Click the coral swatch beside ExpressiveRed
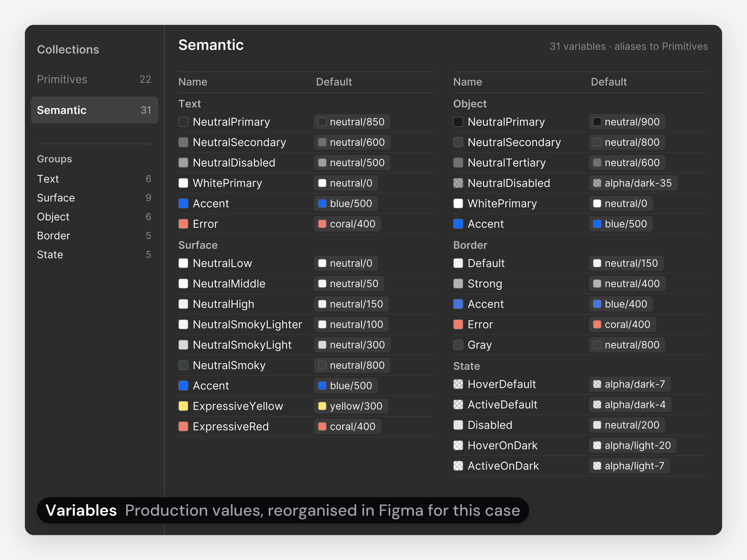Screen dimensions: 747x560 coord(183,426)
